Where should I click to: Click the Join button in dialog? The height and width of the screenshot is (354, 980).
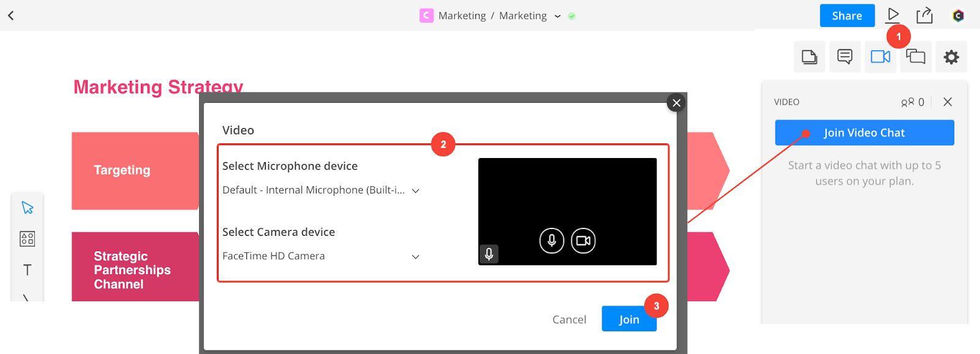[628, 319]
